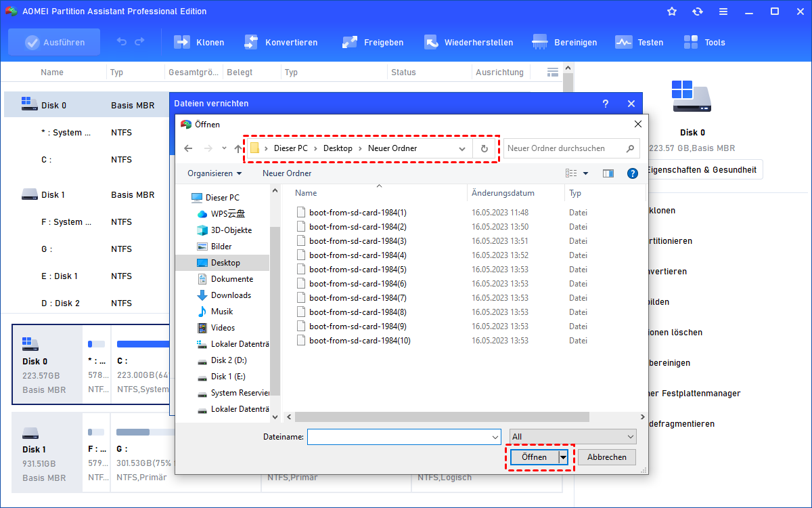Select file boot-from-sd-card-1984(5)
This screenshot has height=508, width=812.
(358, 270)
